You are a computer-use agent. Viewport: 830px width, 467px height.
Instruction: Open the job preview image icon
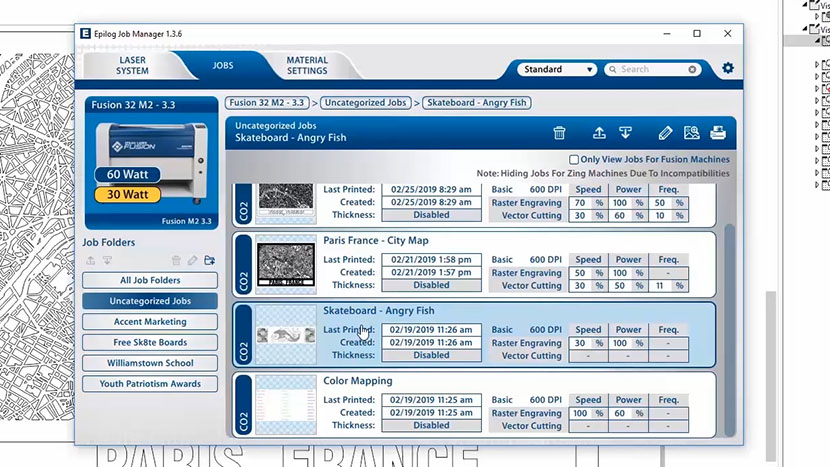click(x=691, y=132)
